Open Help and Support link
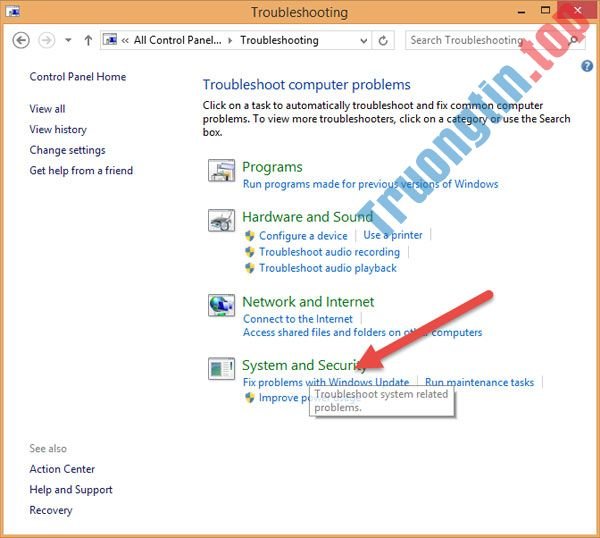Image resolution: width=600 pixels, height=538 pixels. pyautogui.click(x=71, y=490)
